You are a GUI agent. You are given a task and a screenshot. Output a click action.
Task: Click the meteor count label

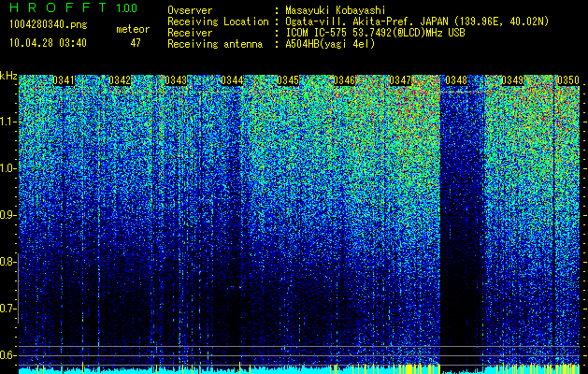[133, 29]
